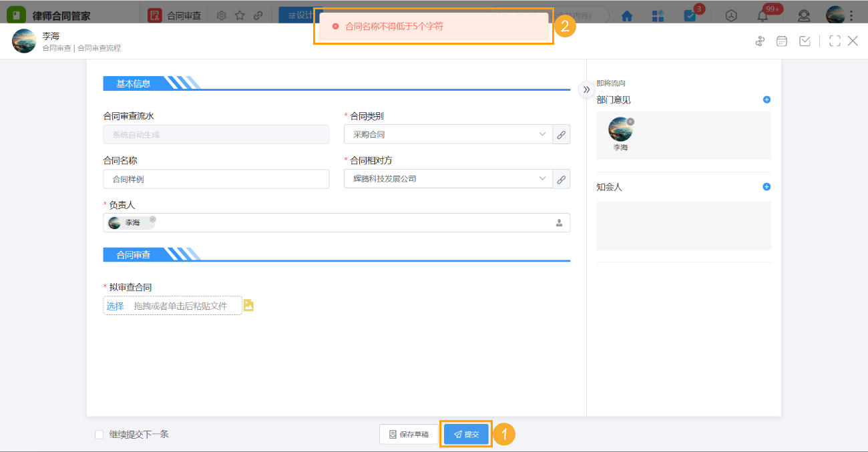
Task: Add a person to 知会人
Action: [x=767, y=187]
